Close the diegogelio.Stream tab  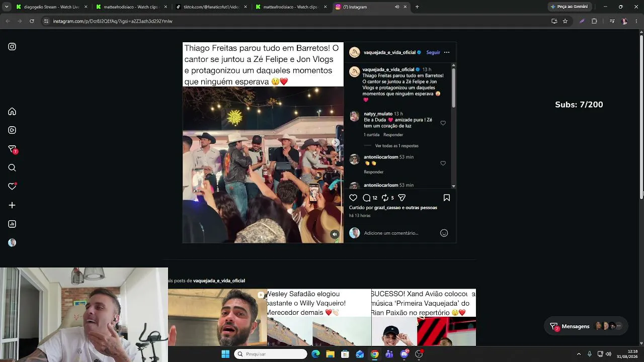pyautogui.click(x=86, y=7)
